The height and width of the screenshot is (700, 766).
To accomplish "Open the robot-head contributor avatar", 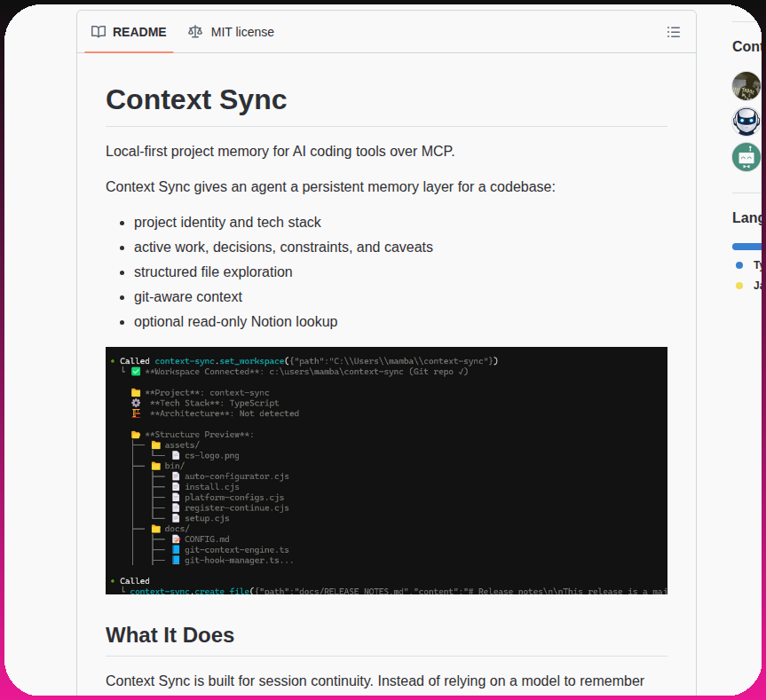I will (746, 122).
